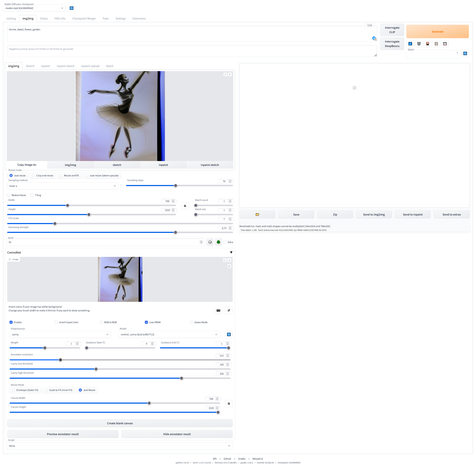Undo on the ControlNet image canvas
476x469 pixels.
click(x=225, y=260)
